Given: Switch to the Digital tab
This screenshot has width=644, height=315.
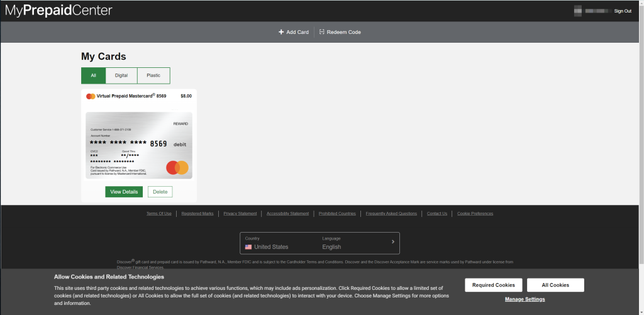Looking at the screenshot, I should [x=121, y=75].
